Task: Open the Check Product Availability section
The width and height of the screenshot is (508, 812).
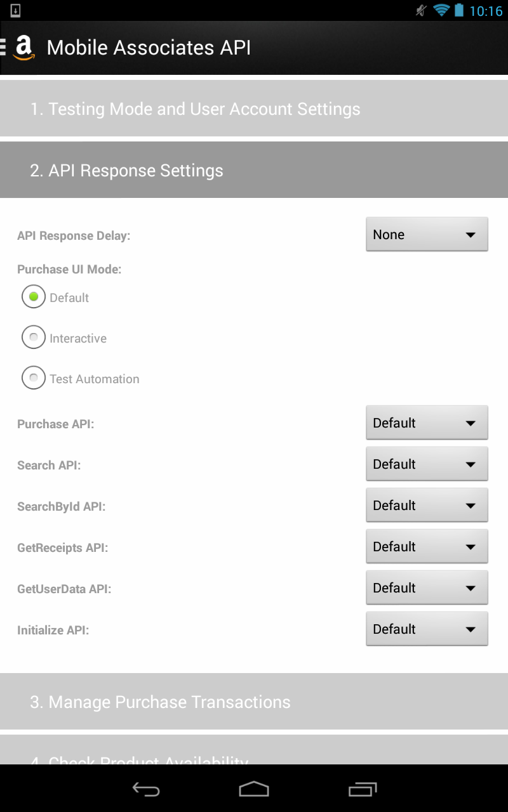Action: click(254, 755)
